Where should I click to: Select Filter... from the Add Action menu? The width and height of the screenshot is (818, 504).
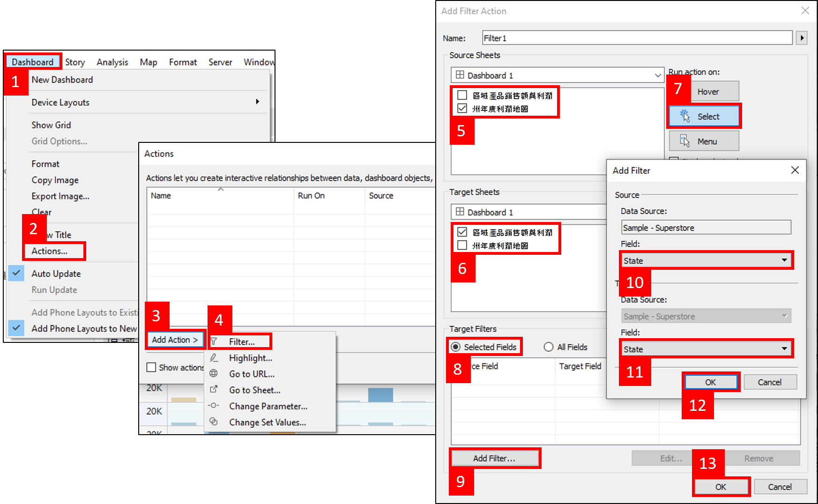(x=242, y=341)
